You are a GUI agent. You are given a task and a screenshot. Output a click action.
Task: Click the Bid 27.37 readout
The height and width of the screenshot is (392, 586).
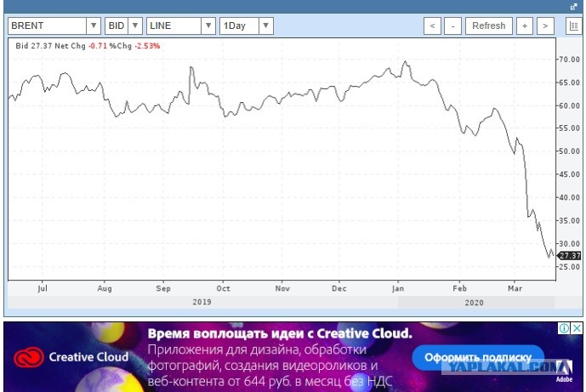point(34,46)
